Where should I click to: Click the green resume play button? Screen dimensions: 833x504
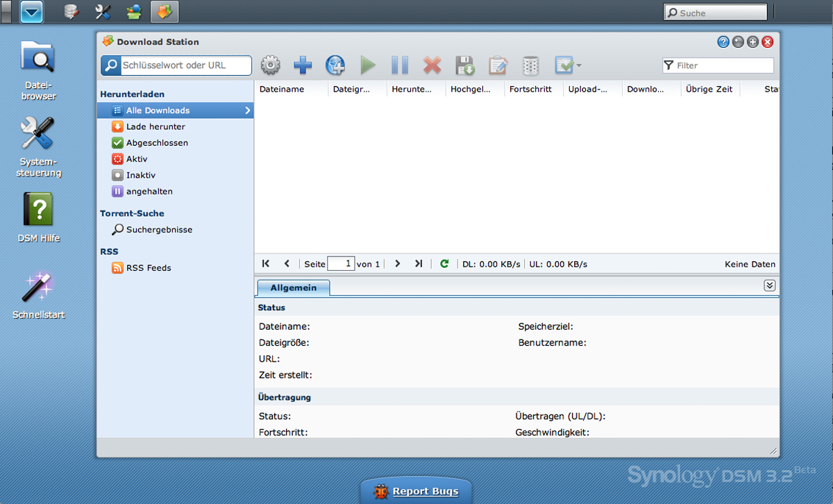click(368, 66)
